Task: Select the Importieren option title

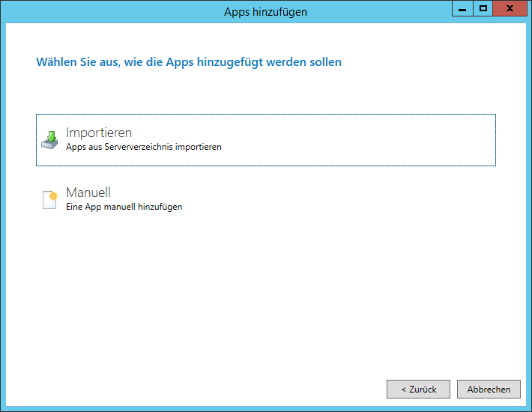Action: 99,133
